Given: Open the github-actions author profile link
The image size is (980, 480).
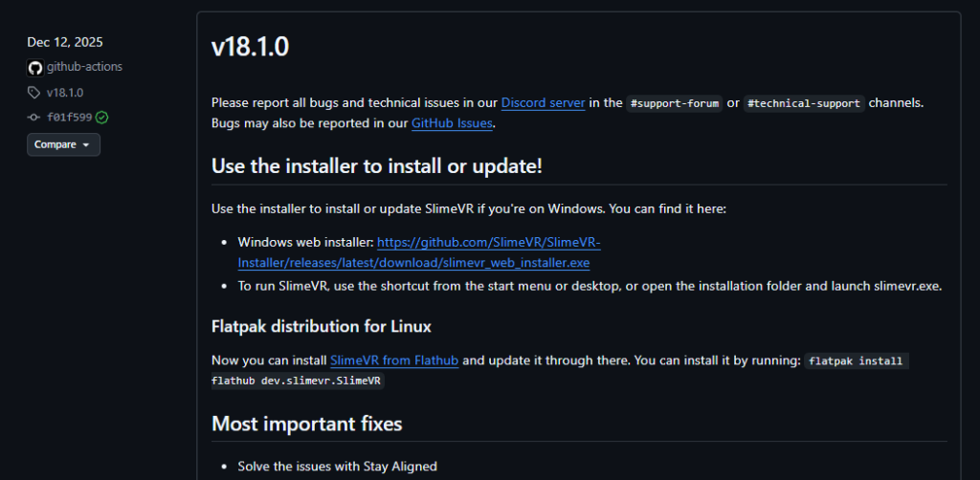Looking at the screenshot, I should 84,67.
